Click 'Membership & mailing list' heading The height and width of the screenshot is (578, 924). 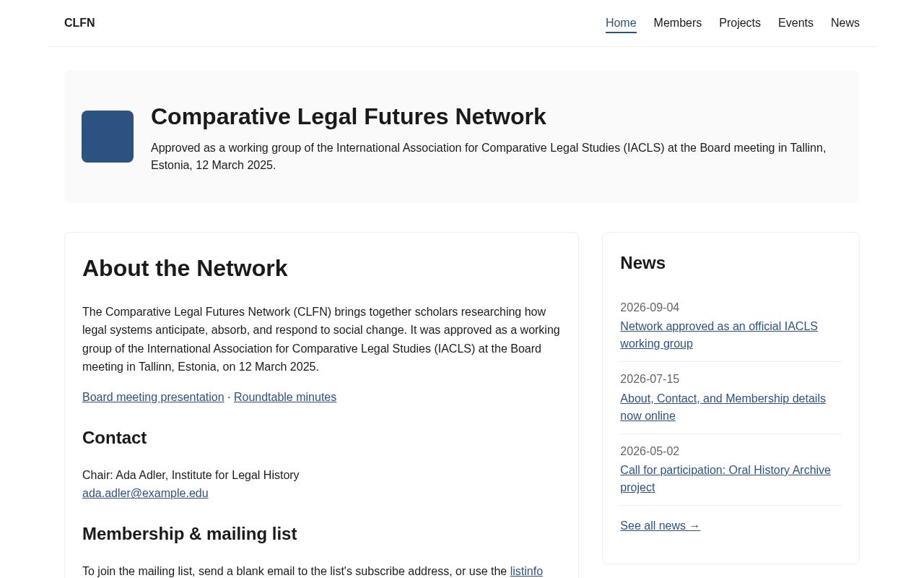[189, 534]
